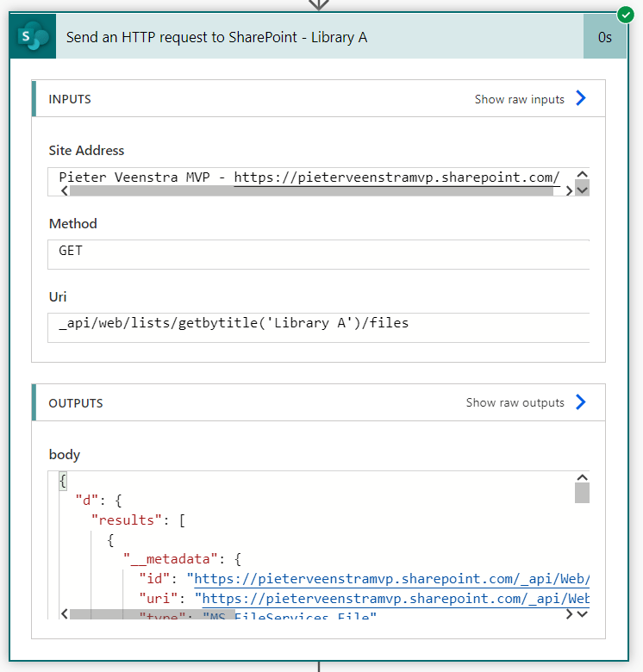The image size is (643, 672).
Task: Click the "__metadata" key in JSON body
Action: 171,559
